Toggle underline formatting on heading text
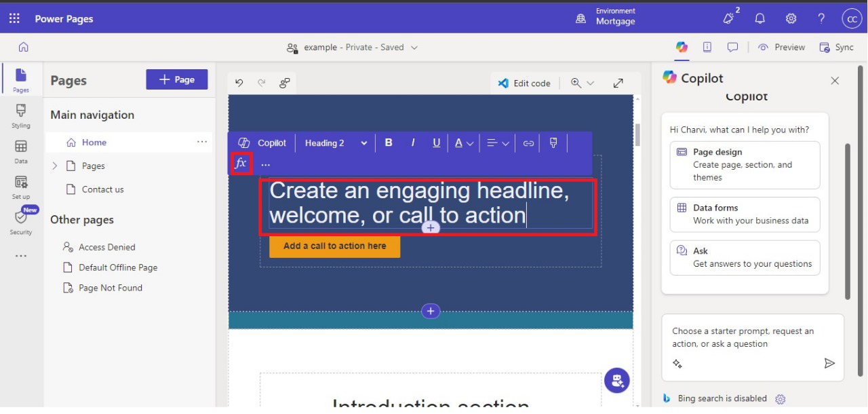This screenshot has width=868, height=414. click(x=436, y=143)
